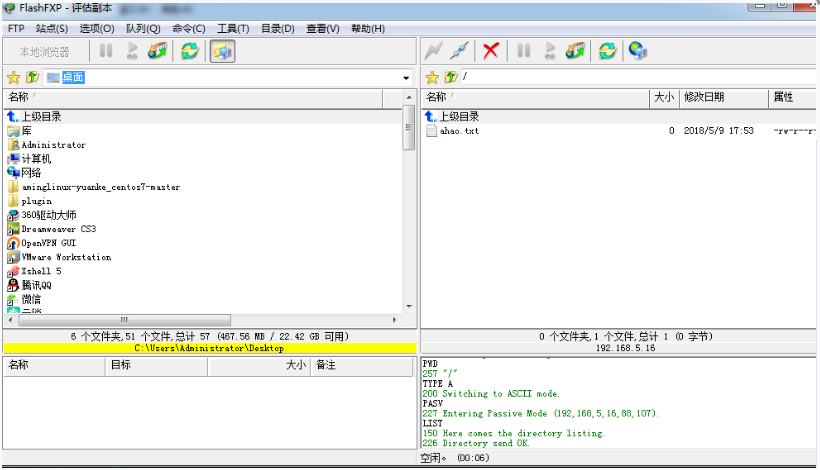Sort remote files by 修改日期 column
Image resolution: width=820 pixels, height=470 pixels.
(x=722, y=97)
